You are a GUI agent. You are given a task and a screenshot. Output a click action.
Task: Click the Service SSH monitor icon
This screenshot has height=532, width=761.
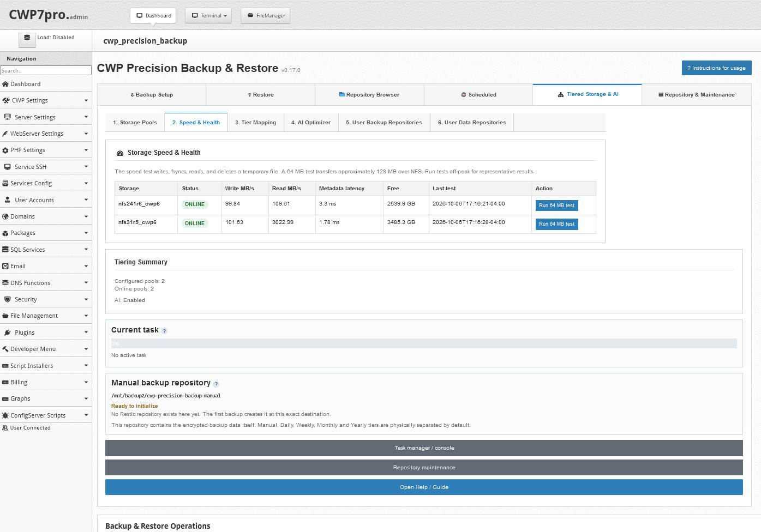click(x=8, y=167)
